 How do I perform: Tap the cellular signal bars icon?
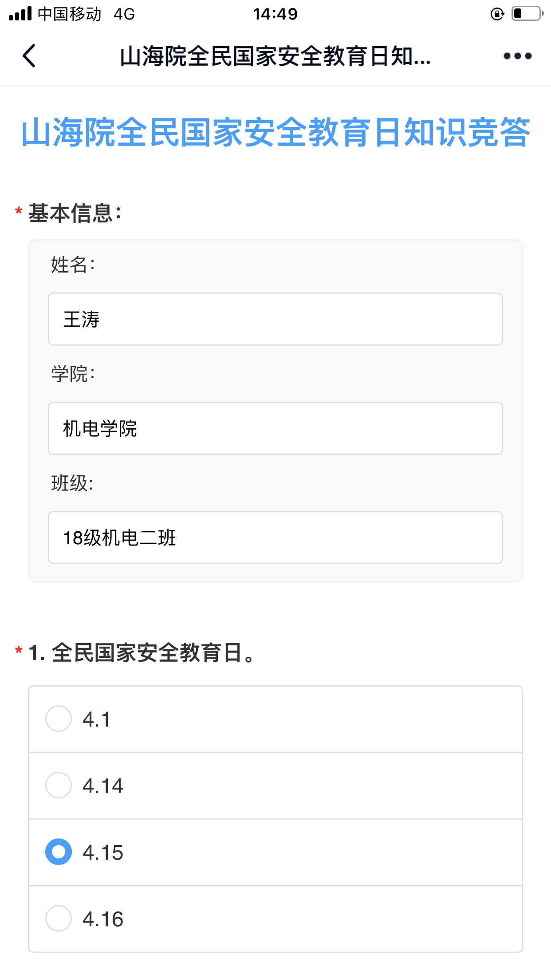(x=20, y=14)
